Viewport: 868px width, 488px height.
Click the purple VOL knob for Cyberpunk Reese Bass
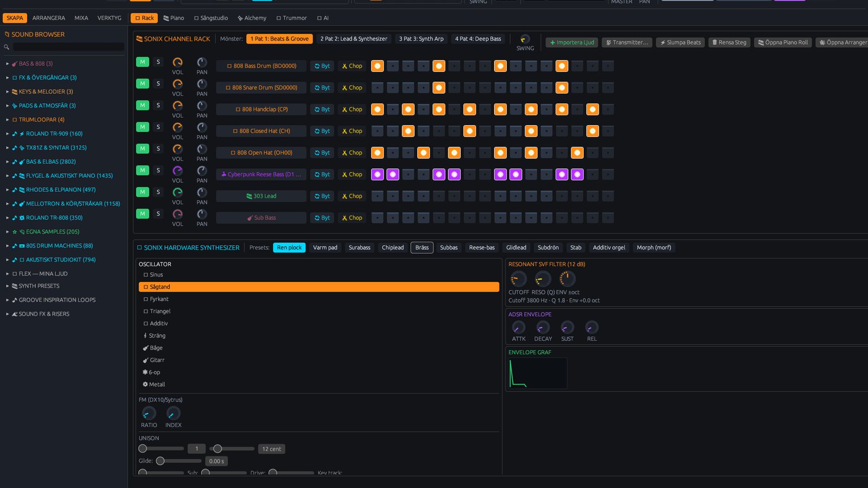(177, 171)
